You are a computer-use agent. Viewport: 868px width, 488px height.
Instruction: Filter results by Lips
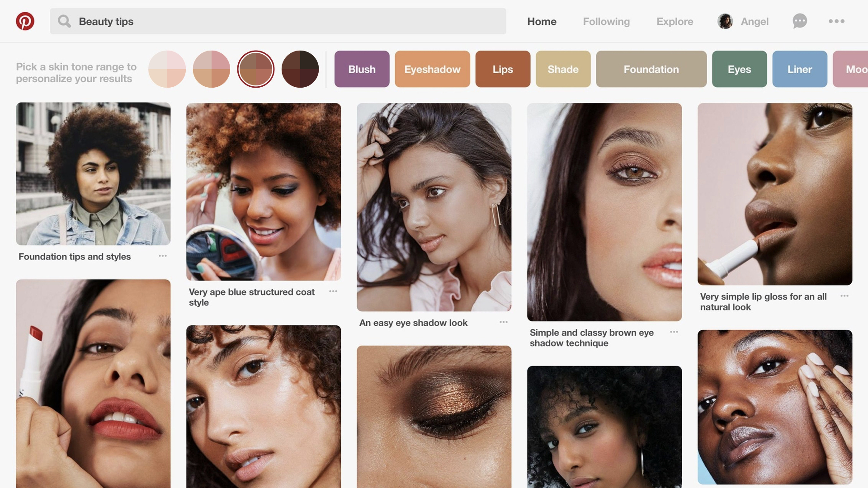pyautogui.click(x=503, y=69)
